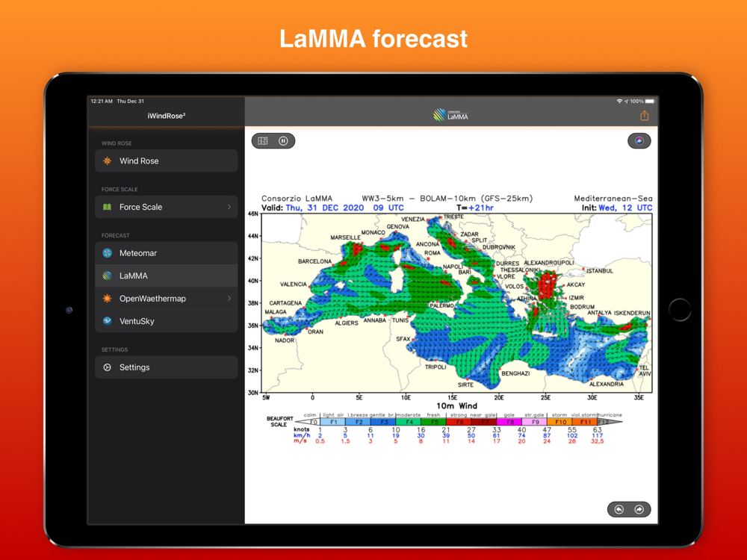Click the Settings gear icon
The width and height of the screenshot is (747, 560).
point(107,367)
